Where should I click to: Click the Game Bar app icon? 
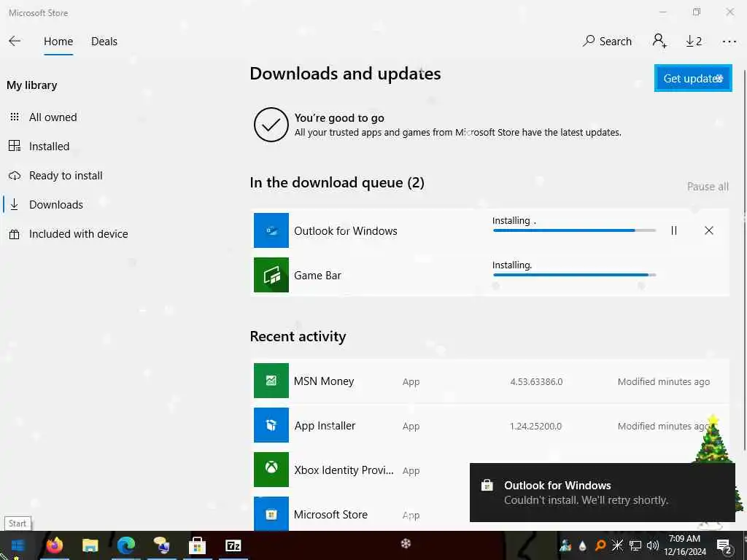pos(271,275)
